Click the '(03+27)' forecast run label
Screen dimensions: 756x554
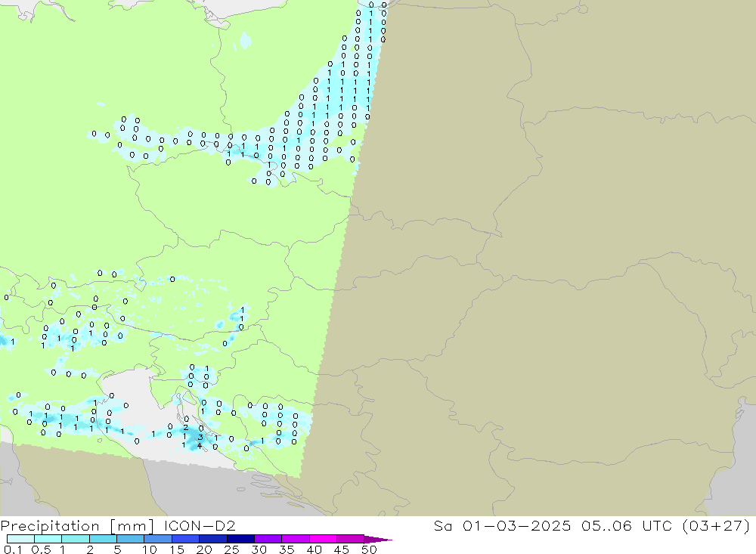[x=716, y=525]
